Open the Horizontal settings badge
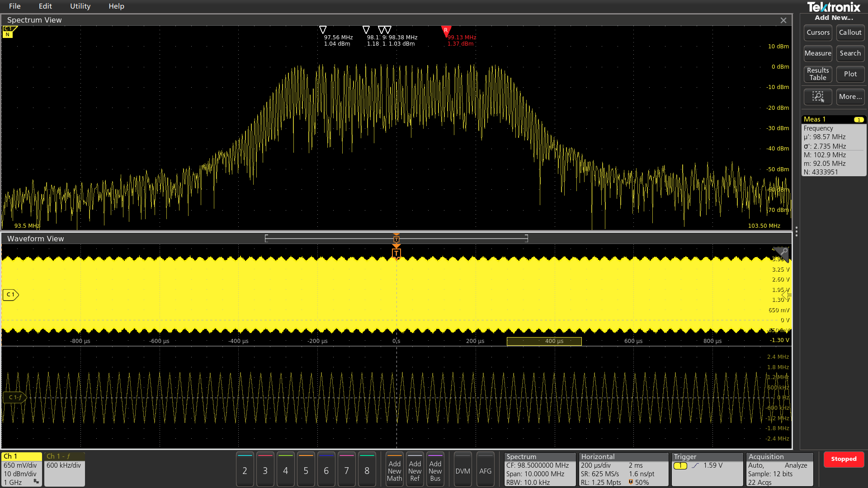The image size is (868, 488). pos(623,469)
